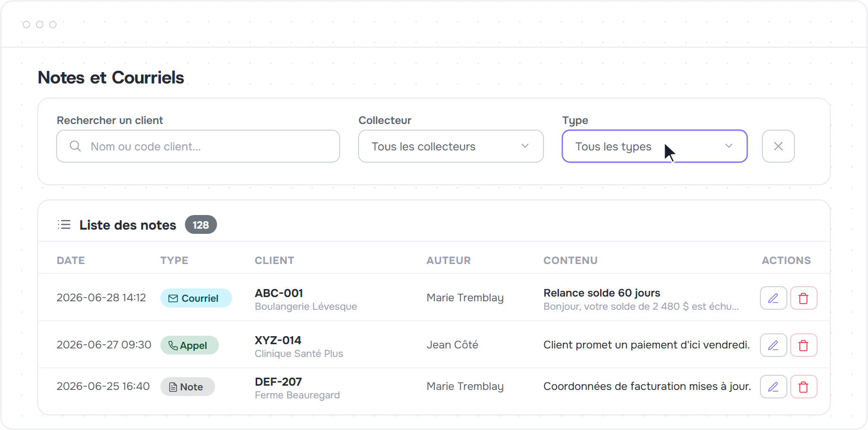Click the TYPE column header
This screenshot has width=868, height=430.
[174, 260]
